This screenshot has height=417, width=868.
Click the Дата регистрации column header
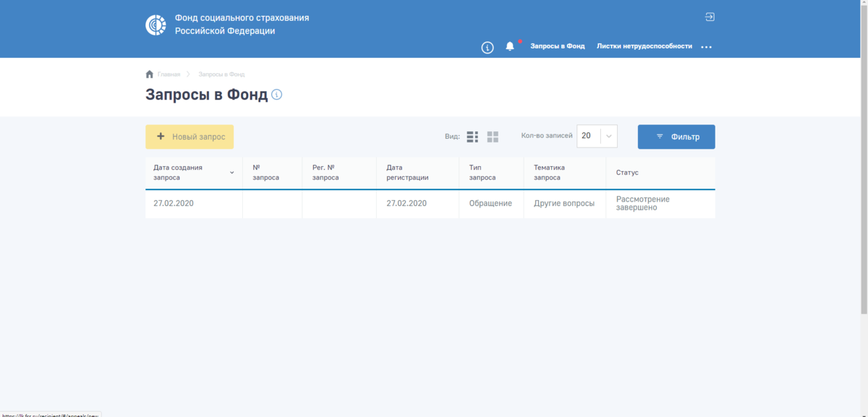coord(417,172)
